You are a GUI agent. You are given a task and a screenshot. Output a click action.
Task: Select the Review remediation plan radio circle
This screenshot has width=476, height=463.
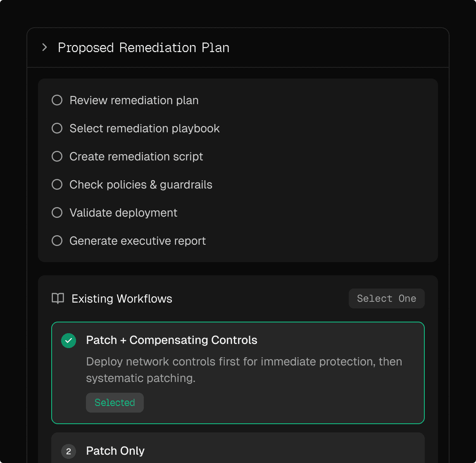(57, 100)
